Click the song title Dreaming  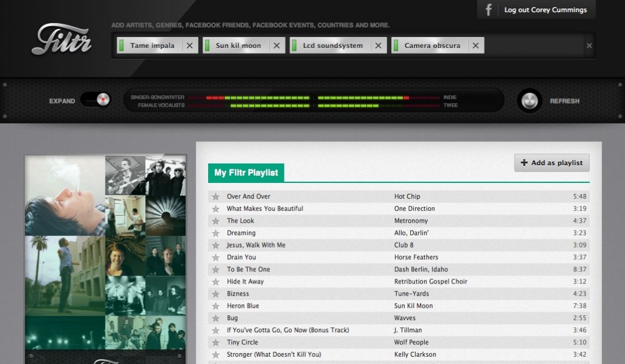pos(241,233)
